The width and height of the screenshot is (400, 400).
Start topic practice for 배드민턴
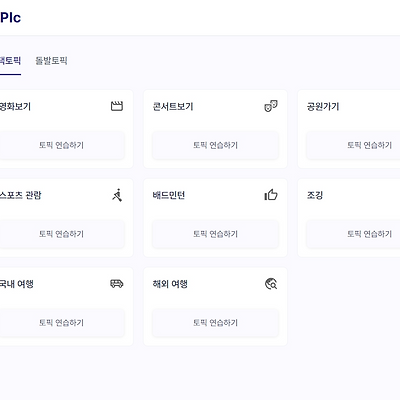point(215,234)
